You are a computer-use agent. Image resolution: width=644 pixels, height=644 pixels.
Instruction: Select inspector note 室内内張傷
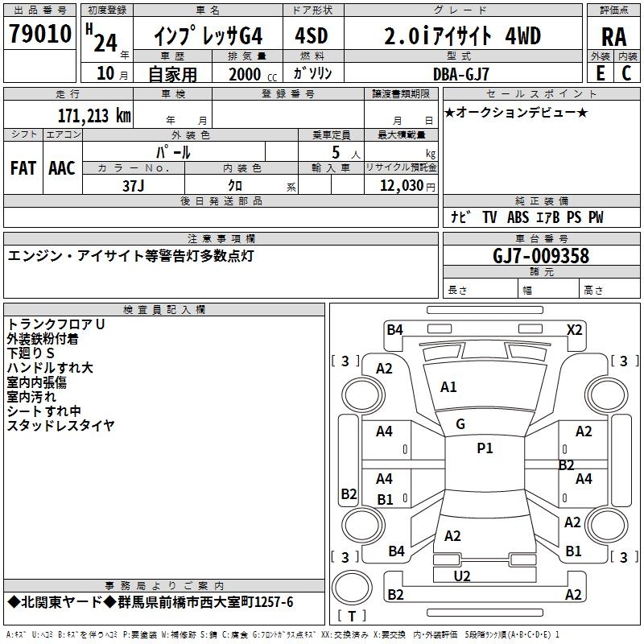coord(36,382)
